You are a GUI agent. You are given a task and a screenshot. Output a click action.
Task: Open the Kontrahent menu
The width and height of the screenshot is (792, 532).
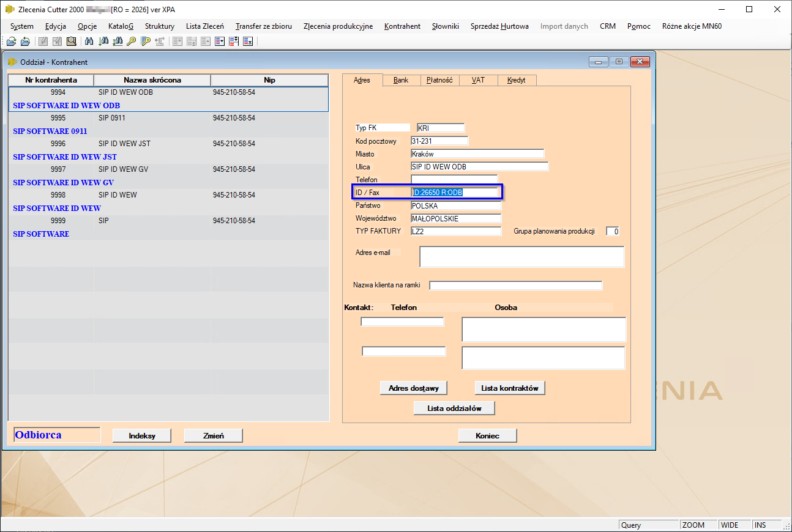(x=402, y=26)
